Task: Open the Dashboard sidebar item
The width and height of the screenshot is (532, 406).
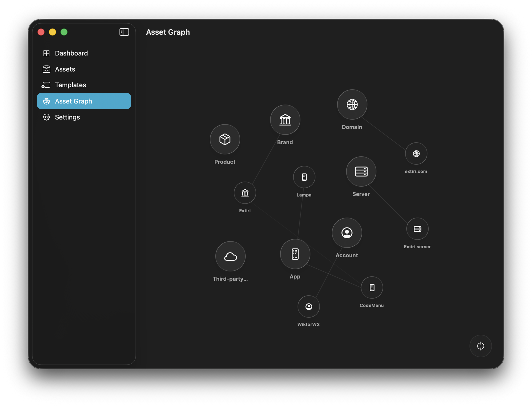Action: [71, 53]
